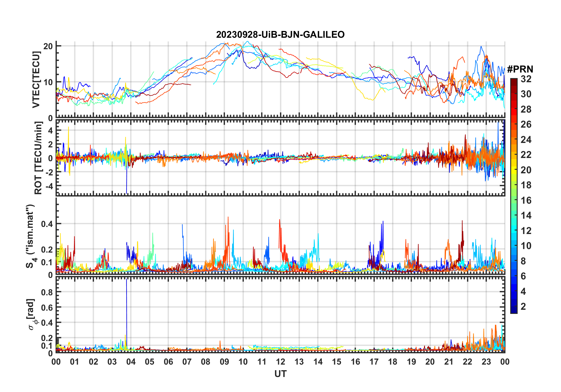This screenshot has width=561, height=392.
Task: Select colorbar tick label 32
Action: coord(526,79)
